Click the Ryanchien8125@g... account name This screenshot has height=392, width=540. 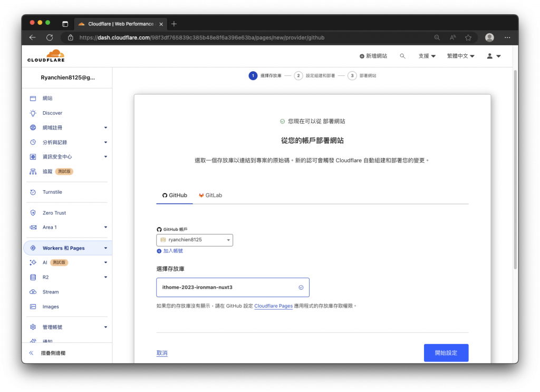(x=68, y=77)
